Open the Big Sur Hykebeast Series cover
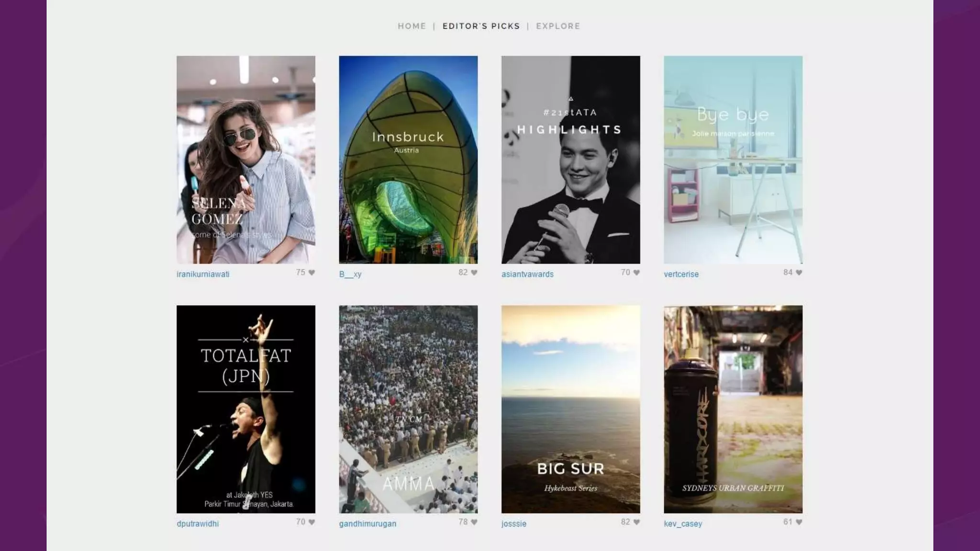 [570, 409]
